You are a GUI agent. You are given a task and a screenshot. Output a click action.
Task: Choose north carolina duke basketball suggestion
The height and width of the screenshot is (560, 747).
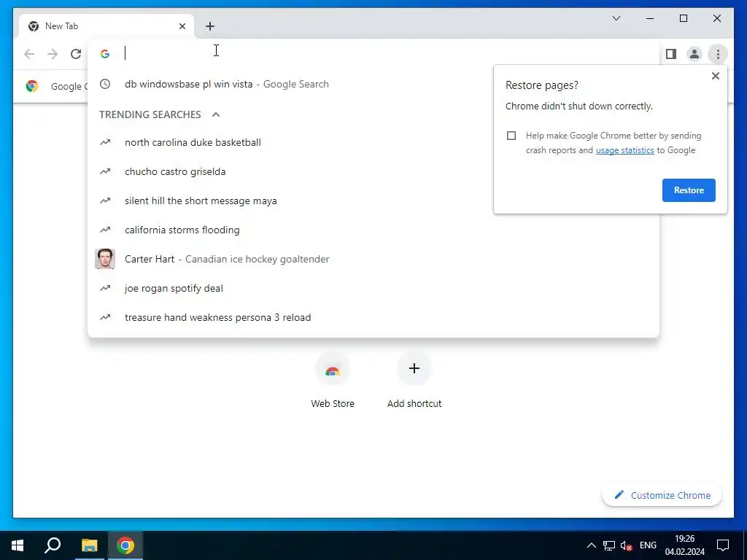click(x=373, y=142)
